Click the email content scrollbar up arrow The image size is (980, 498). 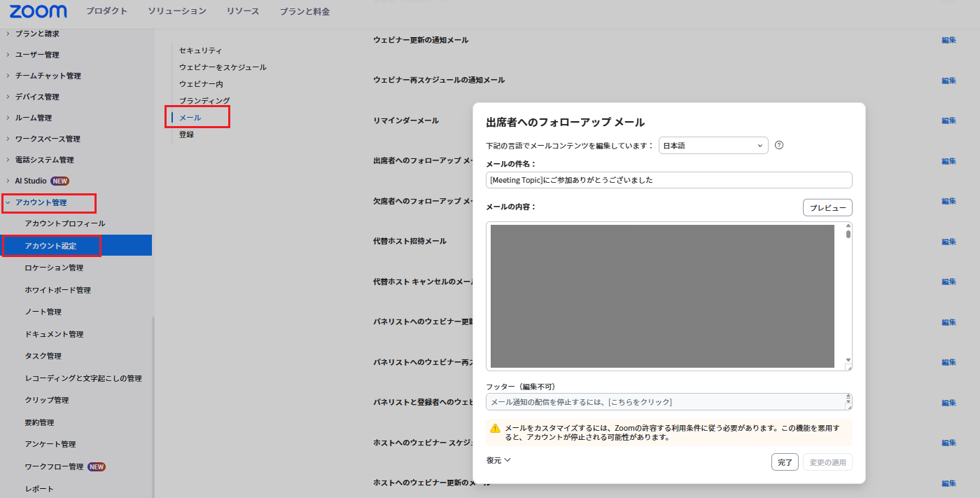click(848, 226)
